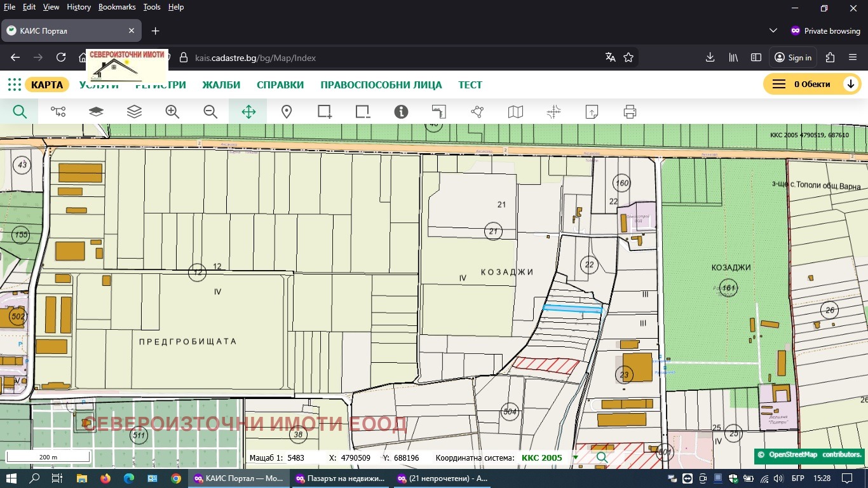Expand the 0 Обекти objects panel arrow
The width and height of the screenshot is (868, 488).
pos(850,85)
